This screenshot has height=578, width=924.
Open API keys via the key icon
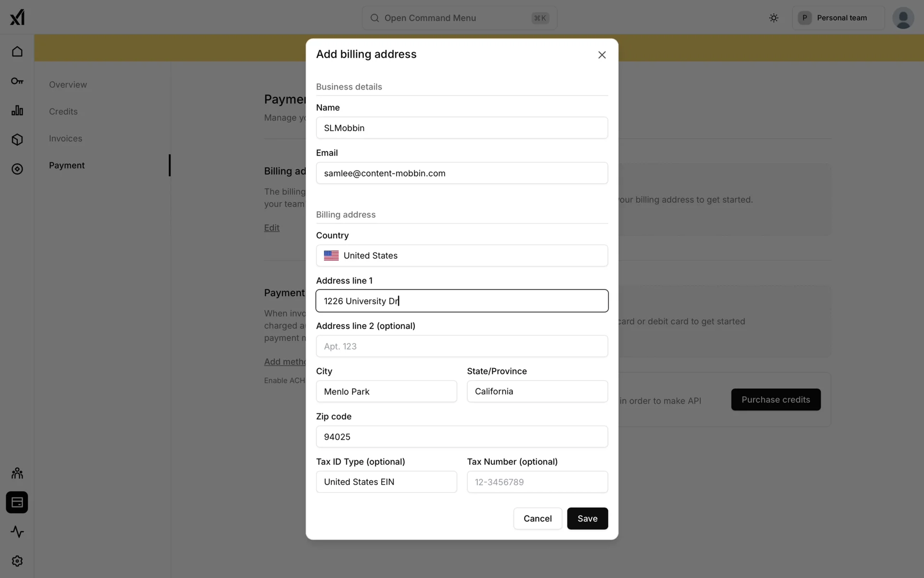click(x=17, y=81)
